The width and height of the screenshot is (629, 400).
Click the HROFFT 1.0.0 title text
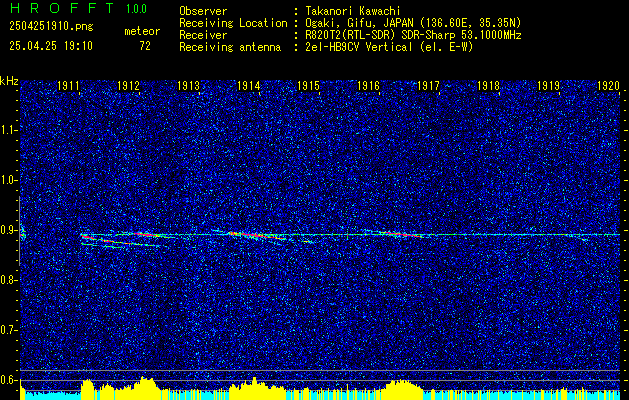tap(79, 8)
